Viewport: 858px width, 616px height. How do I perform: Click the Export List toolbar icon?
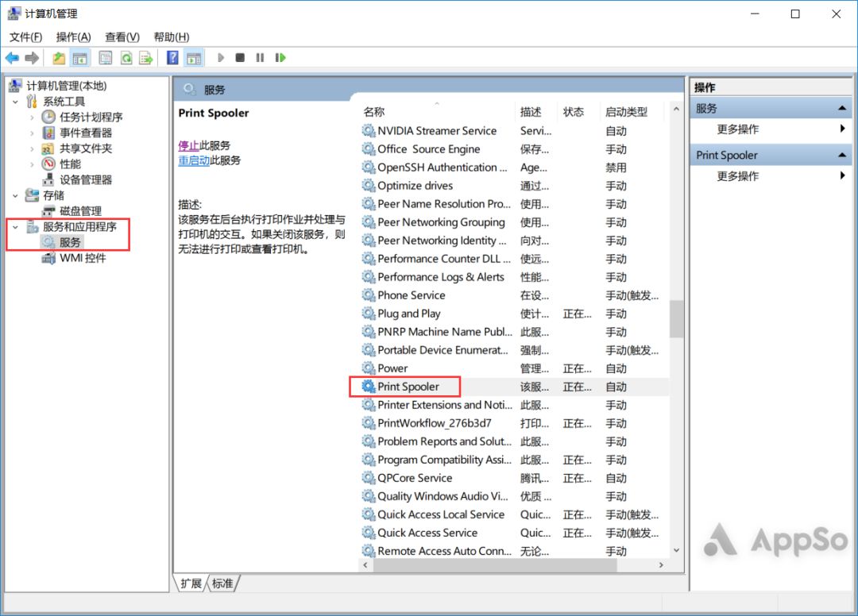click(x=146, y=58)
